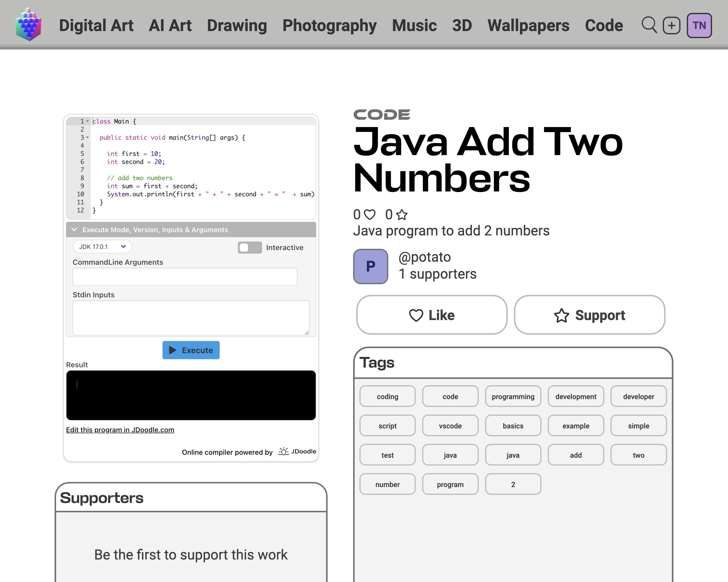Click "1 supporters" text
The image size is (728, 582).
coord(437,274)
